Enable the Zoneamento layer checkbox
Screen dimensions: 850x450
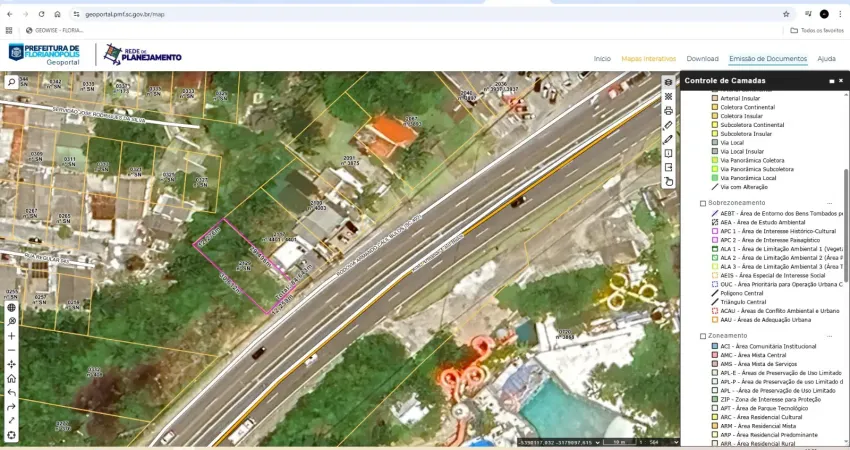click(x=703, y=336)
